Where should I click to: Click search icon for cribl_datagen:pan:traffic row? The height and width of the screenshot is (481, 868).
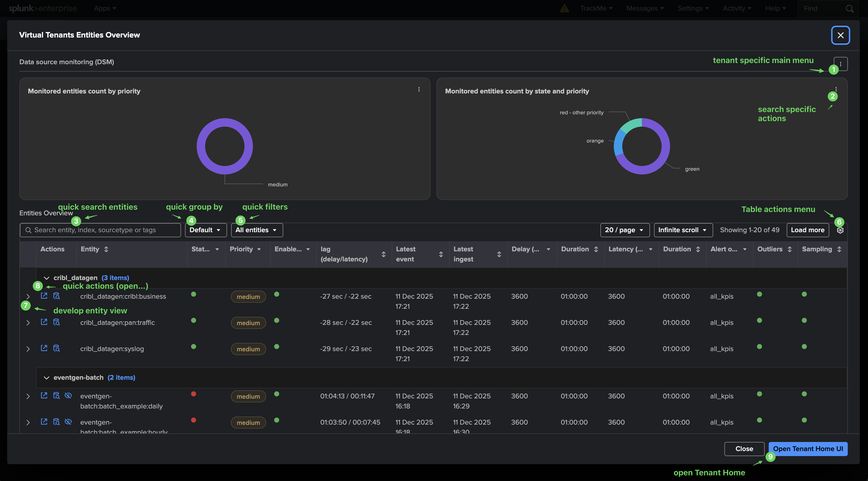click(56, 322)
